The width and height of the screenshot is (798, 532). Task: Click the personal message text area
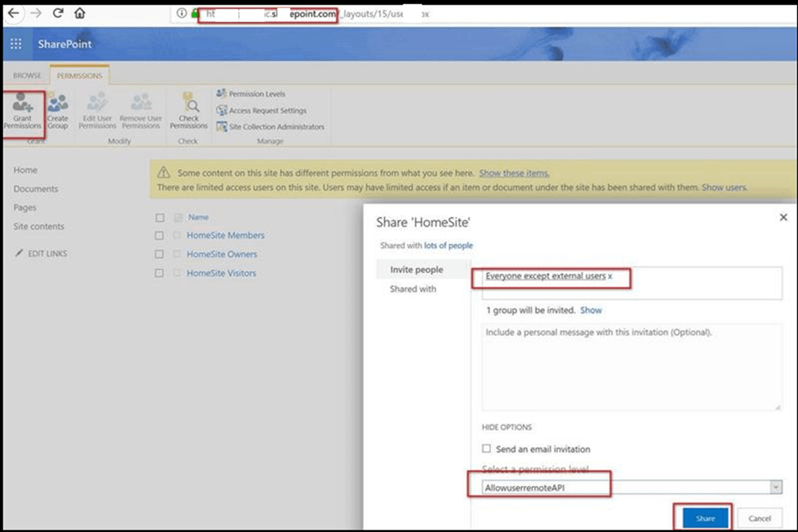tap(632, 367)
